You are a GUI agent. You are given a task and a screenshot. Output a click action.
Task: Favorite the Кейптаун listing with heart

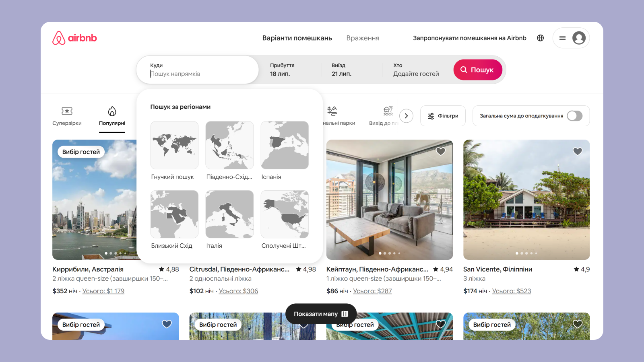click(x=441, y=151)
